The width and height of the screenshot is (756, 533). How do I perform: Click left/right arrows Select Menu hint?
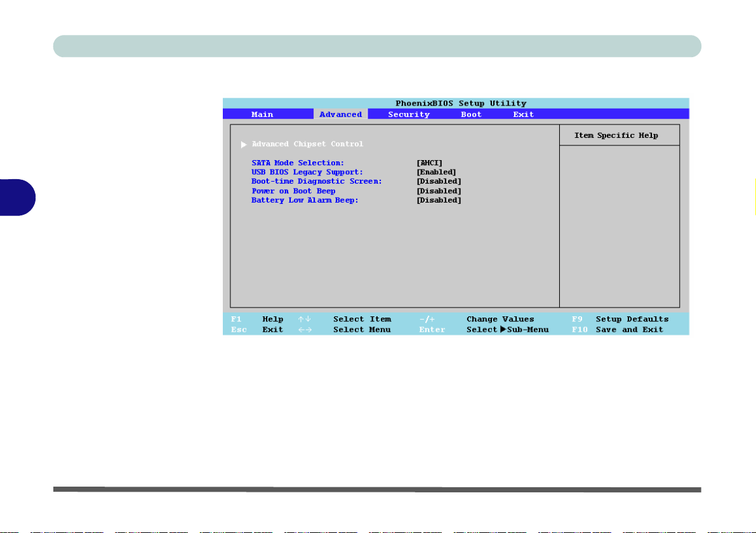344,330
